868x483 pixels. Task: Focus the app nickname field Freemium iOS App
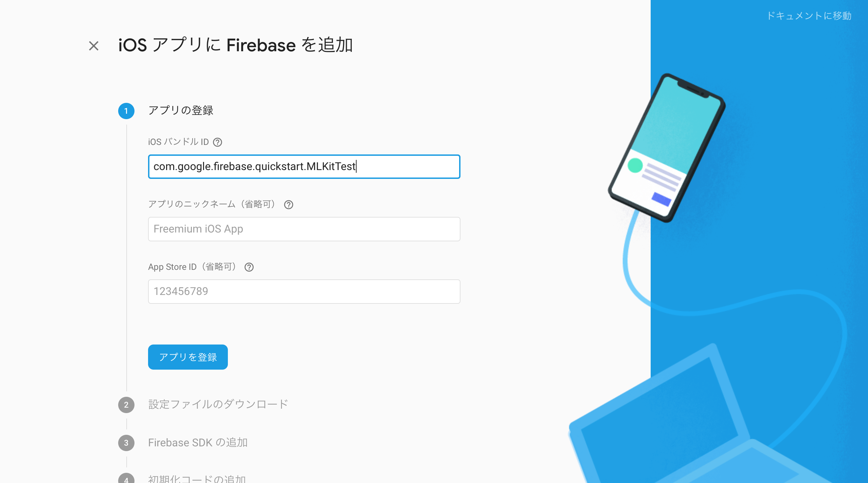coord(304,229)
